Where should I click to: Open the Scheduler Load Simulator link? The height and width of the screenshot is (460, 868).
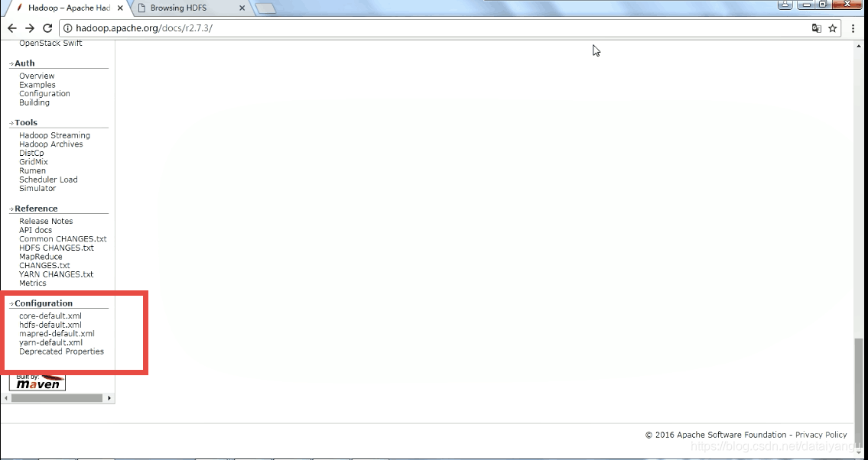(x=48, y=183)
